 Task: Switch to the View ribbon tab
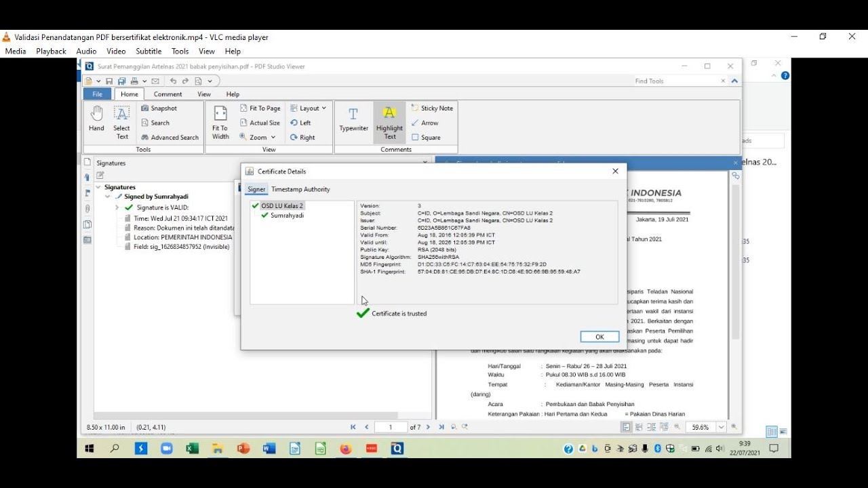pos(204,94)
